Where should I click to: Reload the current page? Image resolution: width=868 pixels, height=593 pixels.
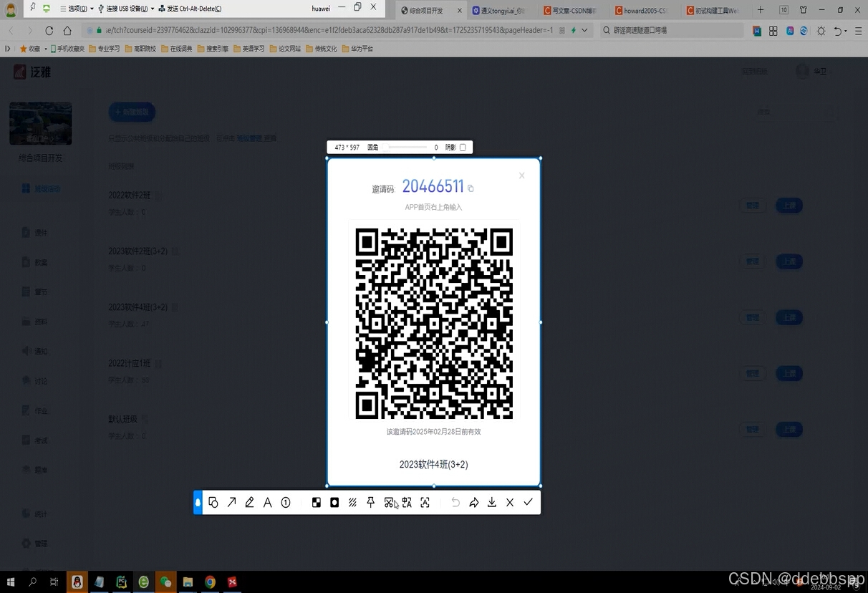pyautogui.click(x=49, y=31)
